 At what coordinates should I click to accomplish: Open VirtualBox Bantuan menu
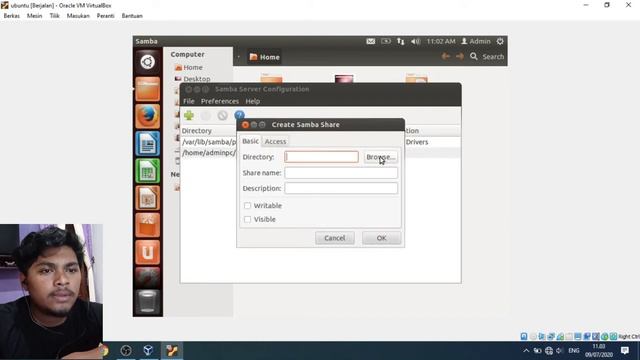click(132, 16)
